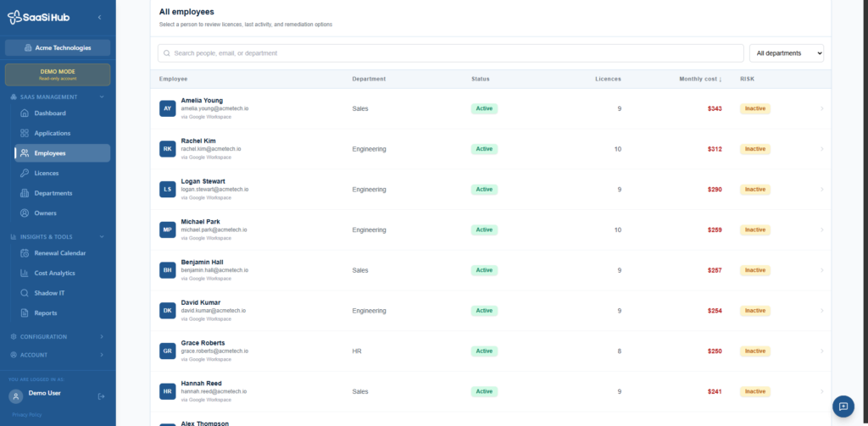
Task: Click the LS avatar for Logan Stewart
Action: [x=167, y=189]
